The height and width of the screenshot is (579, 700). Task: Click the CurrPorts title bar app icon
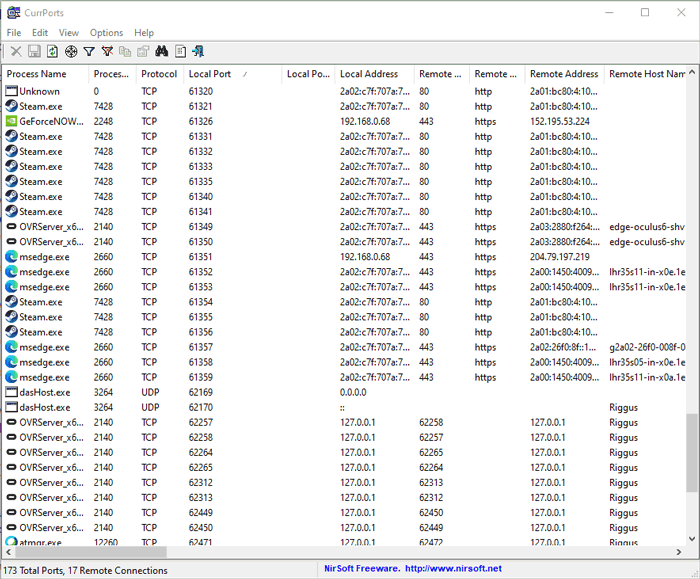click(13, 12)
